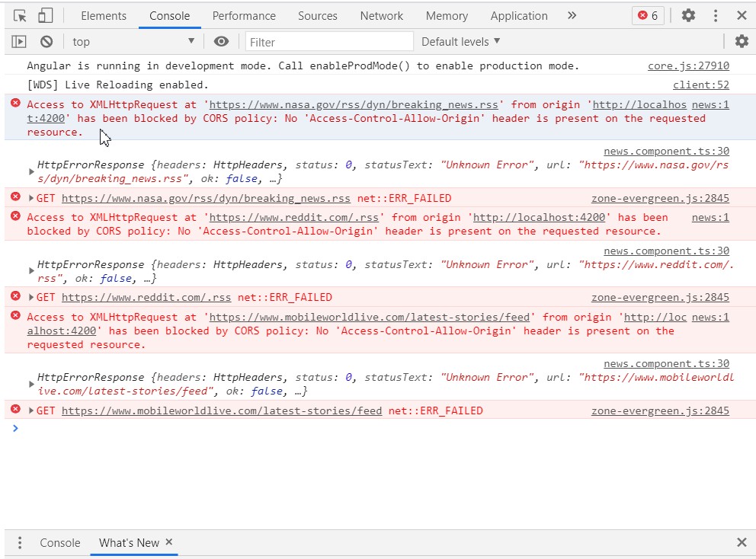Click localhost:4200 link in reddit error
This screenshot has width=756, height=559.
click(539, 217)
